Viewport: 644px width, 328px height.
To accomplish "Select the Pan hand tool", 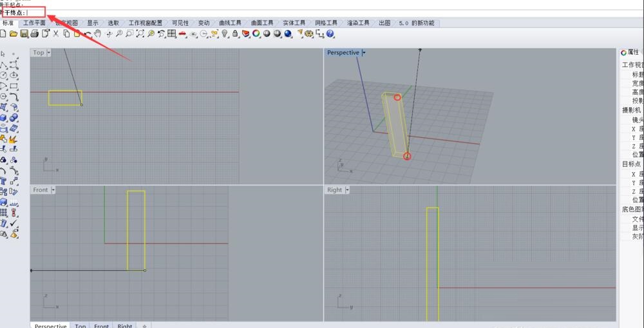I will 97,34.
